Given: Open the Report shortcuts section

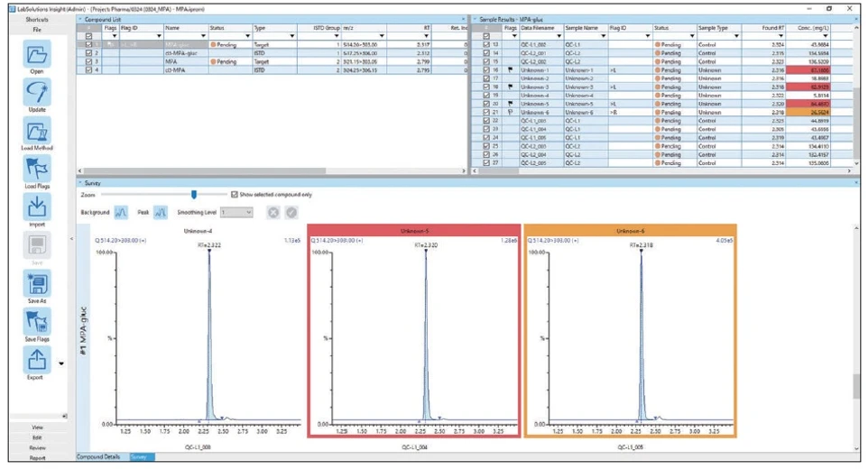Looking at the screenshot, I should (x=37, y=457).
